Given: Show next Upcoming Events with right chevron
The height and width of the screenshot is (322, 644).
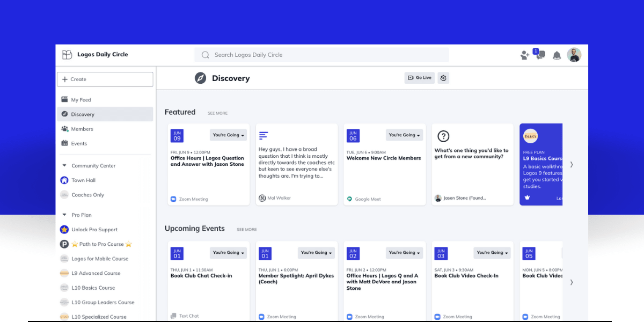Looking at the screenshot, I should (572, 282).
